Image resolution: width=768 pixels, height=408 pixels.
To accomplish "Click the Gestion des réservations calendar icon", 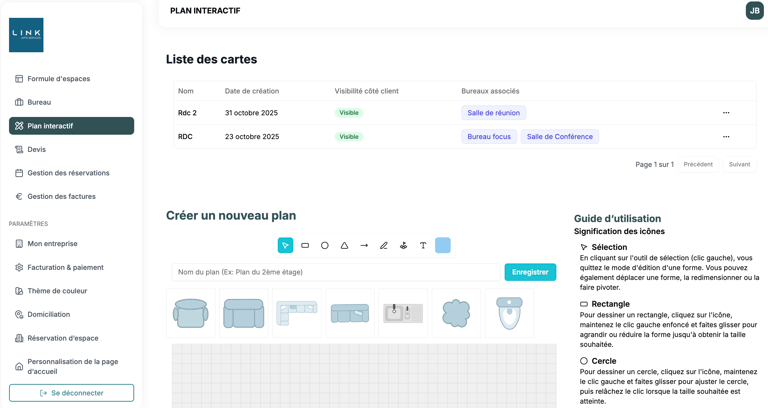I will tap(19, 173).
